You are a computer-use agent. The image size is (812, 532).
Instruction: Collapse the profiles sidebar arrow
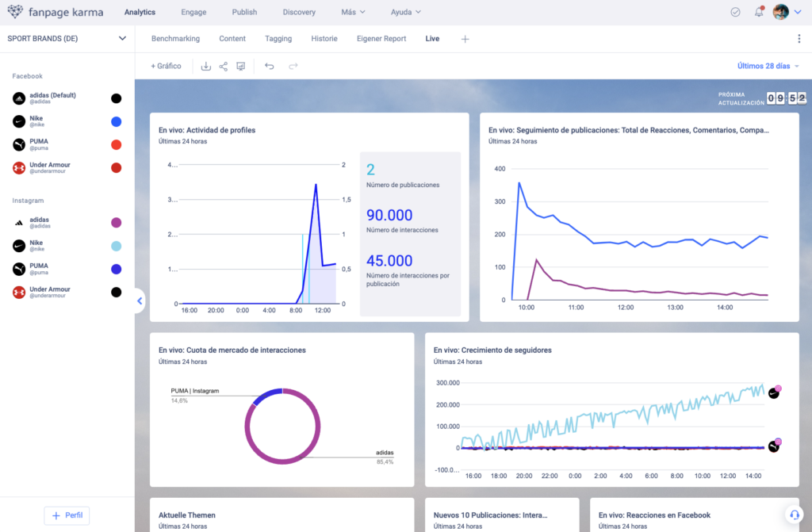point(140,300)
